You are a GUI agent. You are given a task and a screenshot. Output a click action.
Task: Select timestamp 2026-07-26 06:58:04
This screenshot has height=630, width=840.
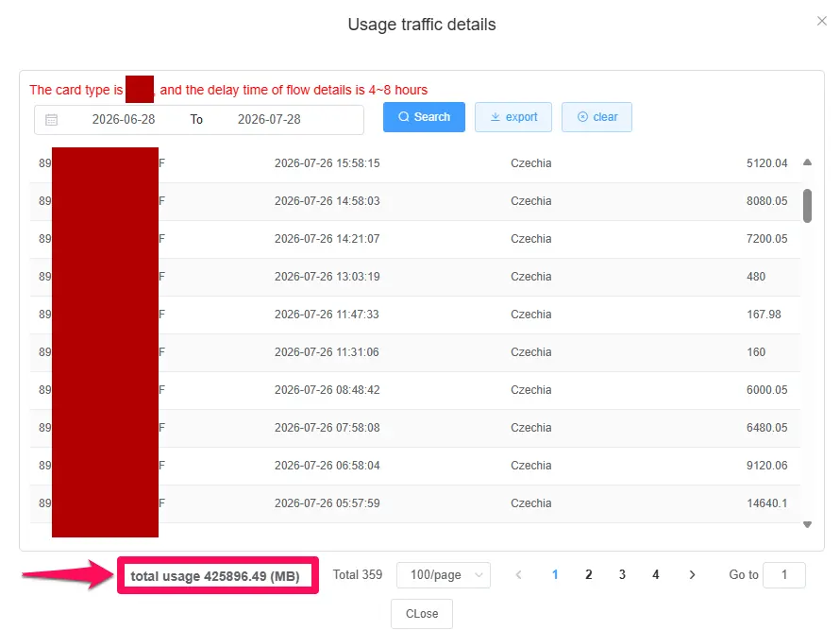coord(327,466)
